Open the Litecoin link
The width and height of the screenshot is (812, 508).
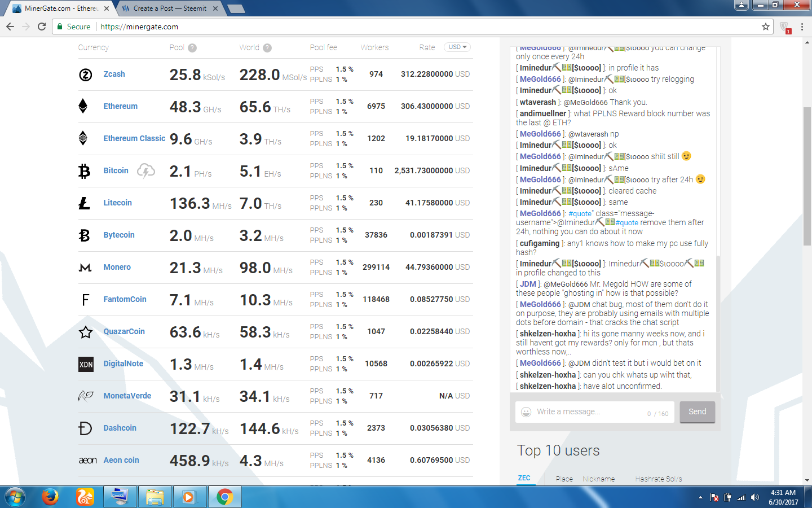117,203
